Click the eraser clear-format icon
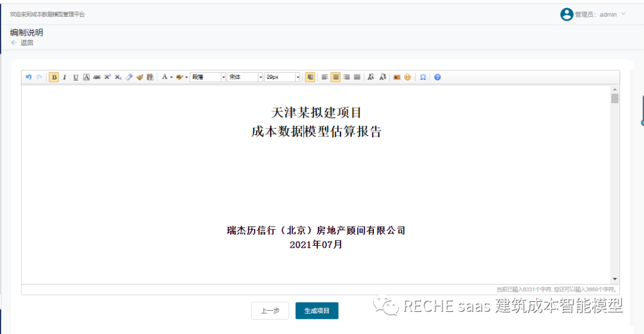Screen dimensions: 644x334 (x=129, y=77)
